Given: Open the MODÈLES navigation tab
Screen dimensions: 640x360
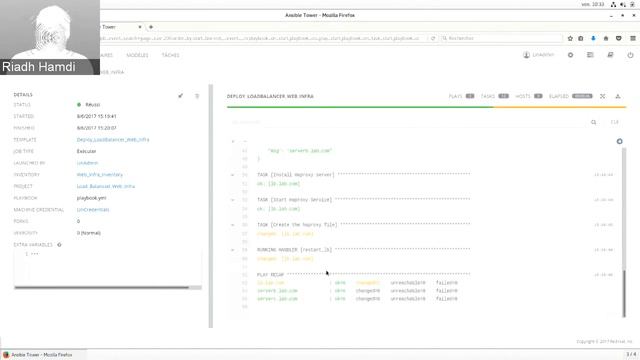Looking at the screenshot, I should pyautogui.click(x=138, y=55).
